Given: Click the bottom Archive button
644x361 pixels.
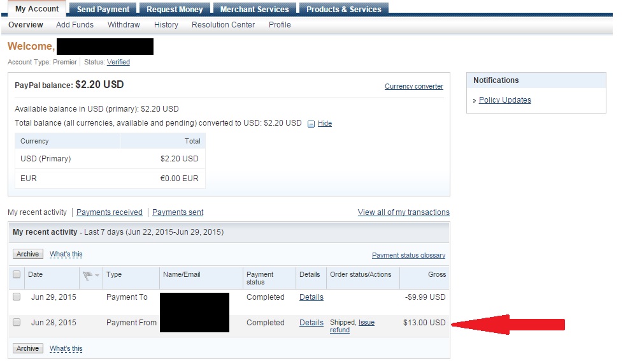Looking at the screenshot, I should [x=27, y=348].
